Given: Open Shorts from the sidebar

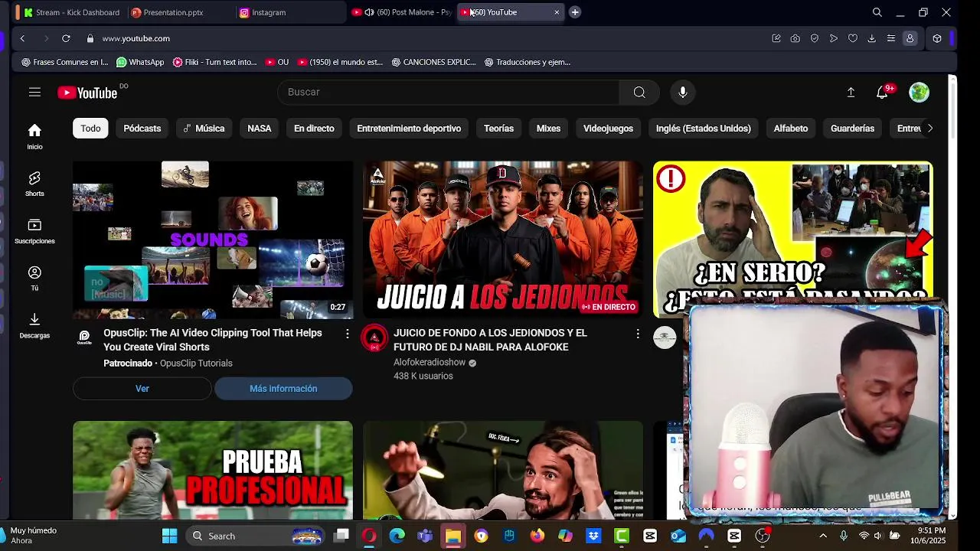Looking at the screenshot, I should (34, 184).
